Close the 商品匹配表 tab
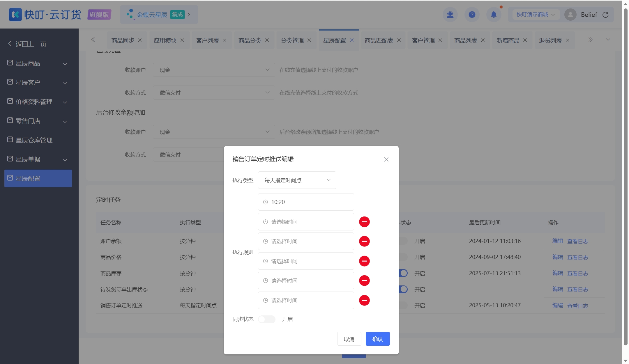The width and height of the screenshot is (629, 364). tap(399, 40)
